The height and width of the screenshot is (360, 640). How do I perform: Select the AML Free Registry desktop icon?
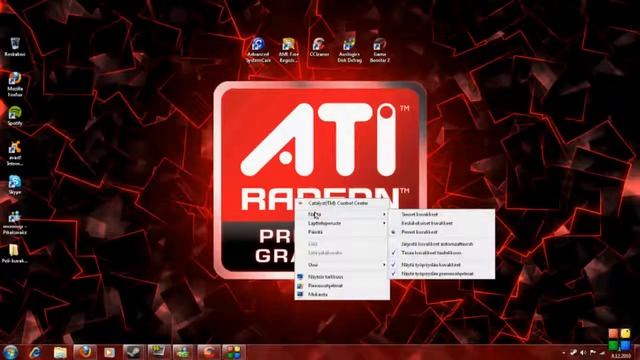[289, 50]
